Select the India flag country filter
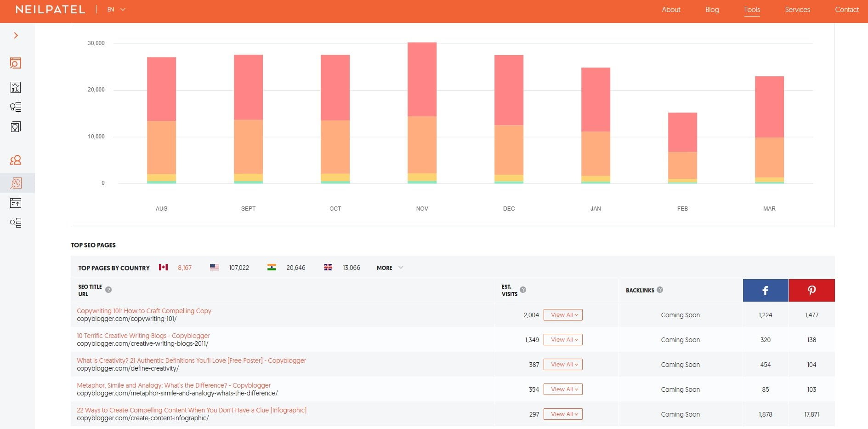This screenshot has height=429, width=868. pos(272,267)
